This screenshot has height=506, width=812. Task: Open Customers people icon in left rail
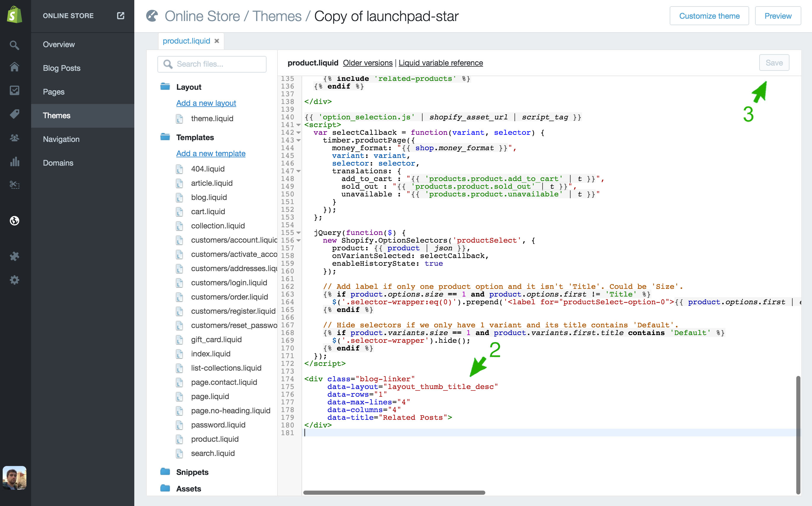click(x=15, y=137)
